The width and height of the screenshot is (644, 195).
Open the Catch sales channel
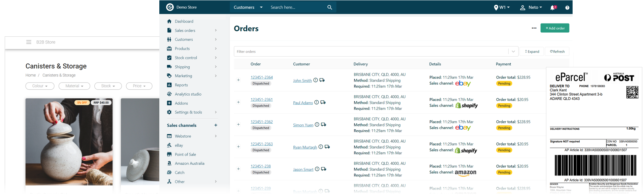tap(180, 172)
